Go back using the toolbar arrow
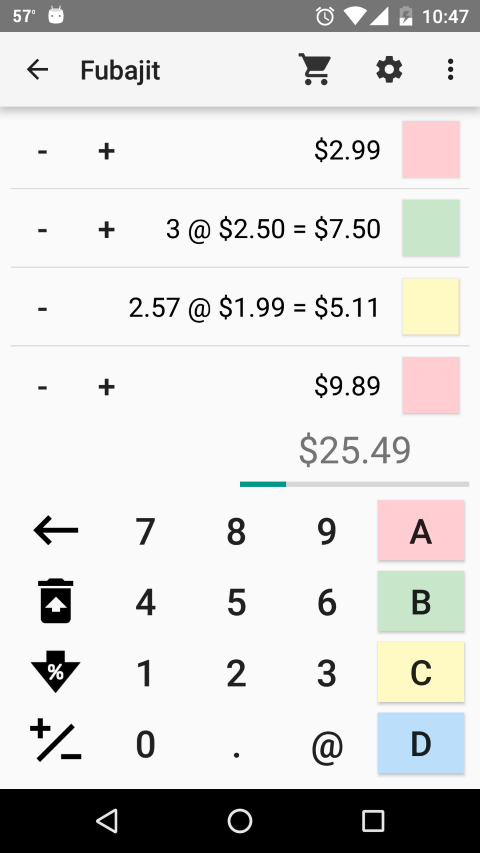Image resolution: width=480 pixels, height=853 pixels. [x=38, y=70]
